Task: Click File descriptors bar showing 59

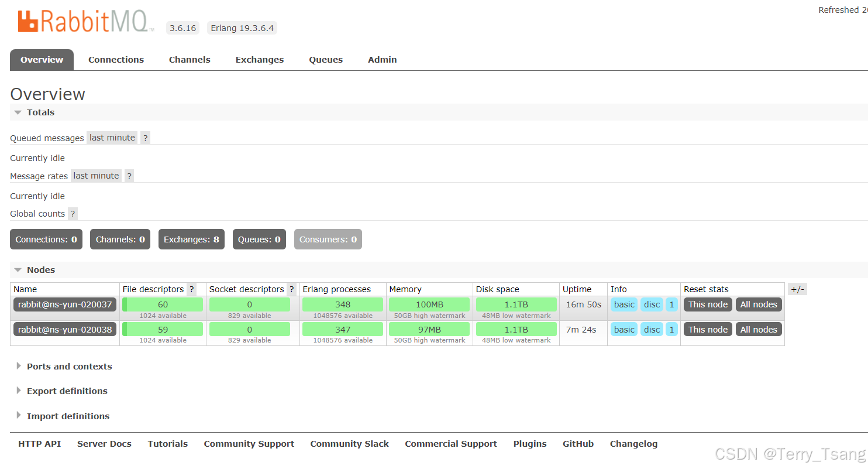Action: point(163,330)
